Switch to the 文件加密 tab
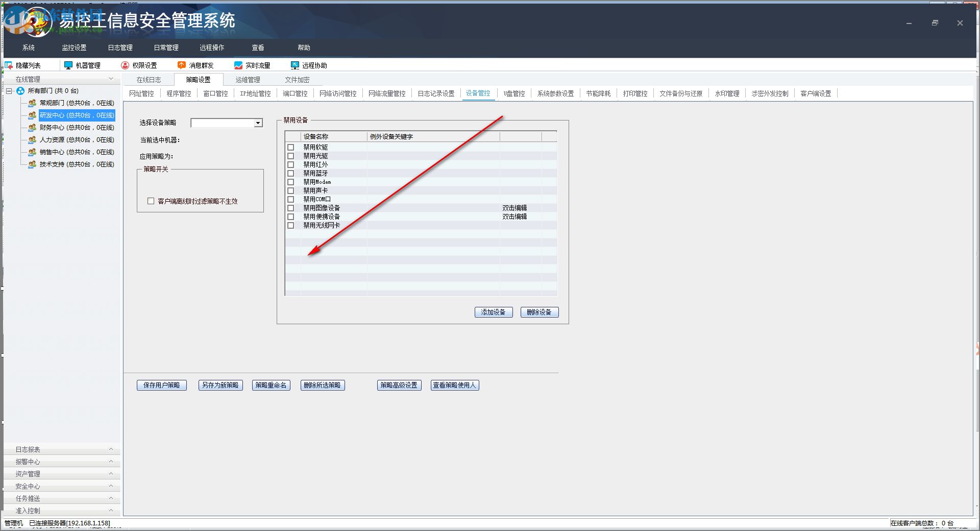 coord(297,80)
